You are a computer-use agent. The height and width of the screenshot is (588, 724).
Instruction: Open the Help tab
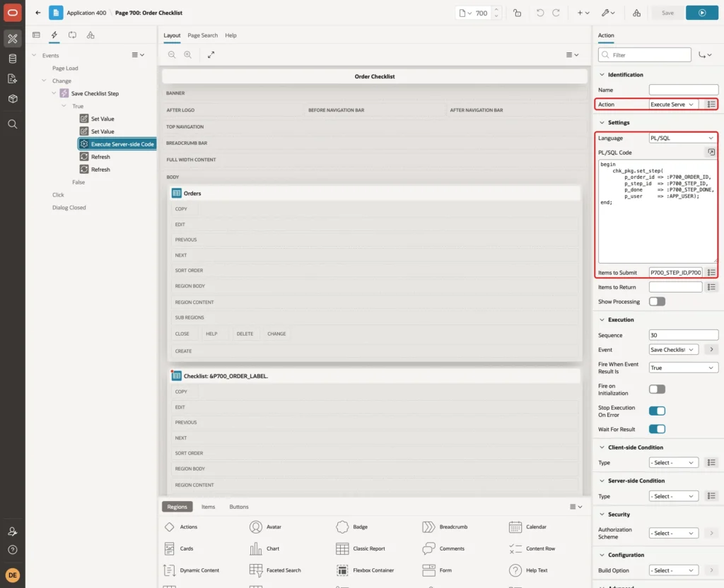click(230, 35)
